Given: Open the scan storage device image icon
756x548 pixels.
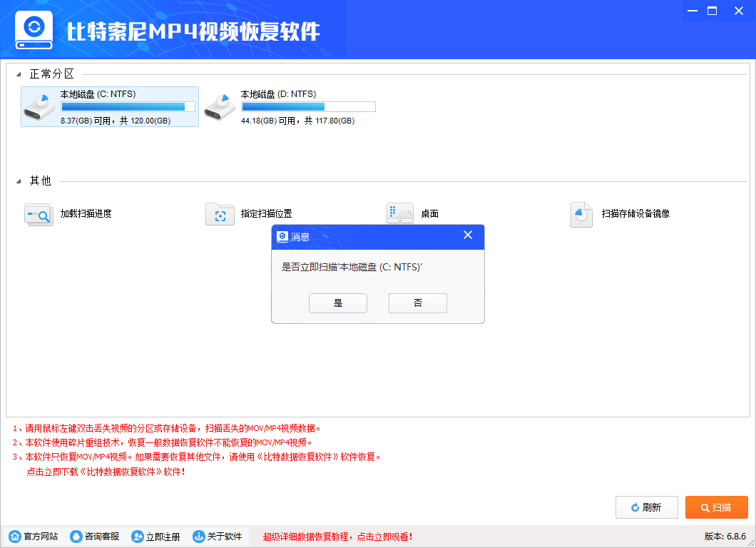Looking at the screenshot, I should (x=581, y=215).
